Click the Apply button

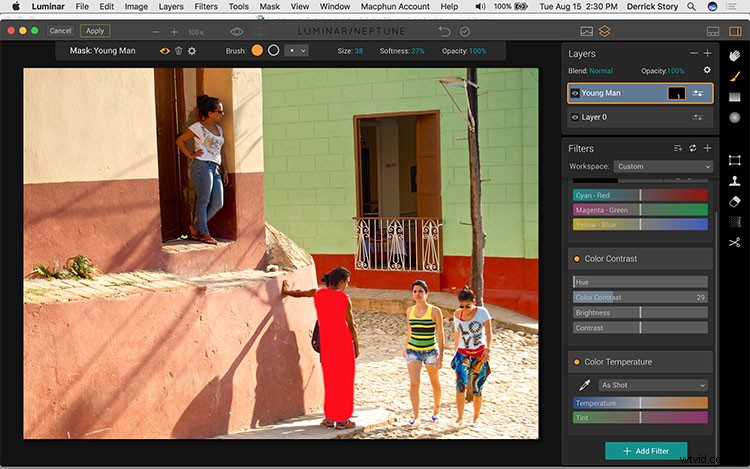pos(95,31)
